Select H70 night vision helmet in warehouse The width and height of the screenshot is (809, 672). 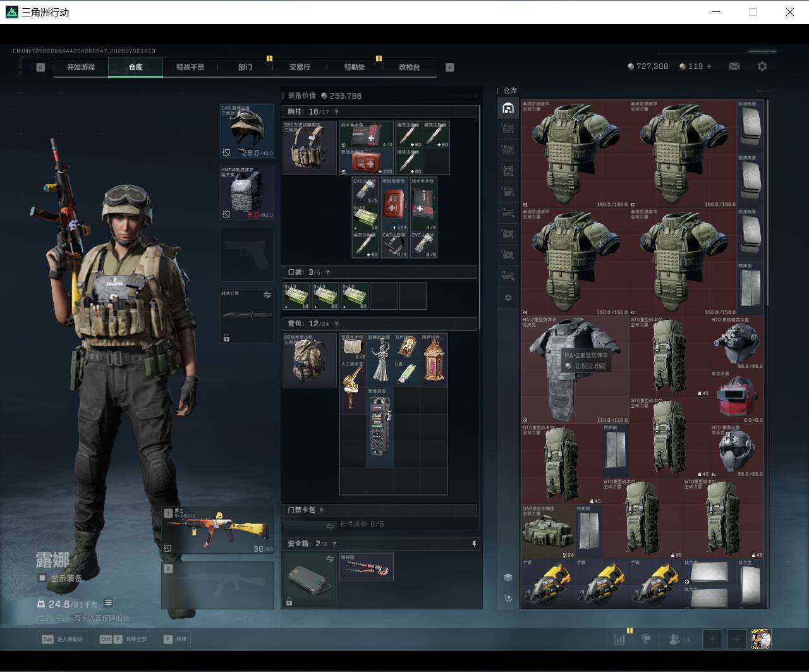pos(738,343)
